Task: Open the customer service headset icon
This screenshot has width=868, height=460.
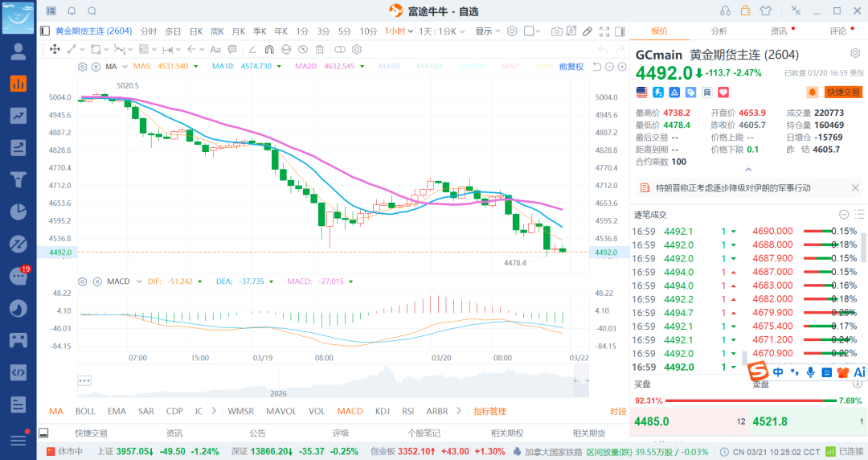Action: coord(725,10)
